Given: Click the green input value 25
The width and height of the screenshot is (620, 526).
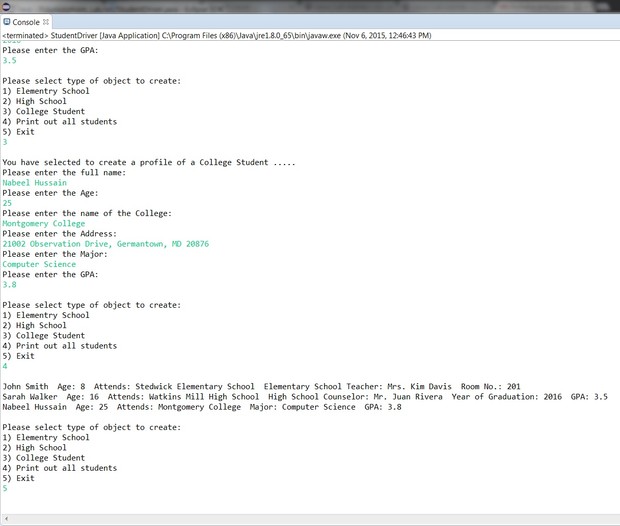Looking at the screenshot, I should [7, 203].
